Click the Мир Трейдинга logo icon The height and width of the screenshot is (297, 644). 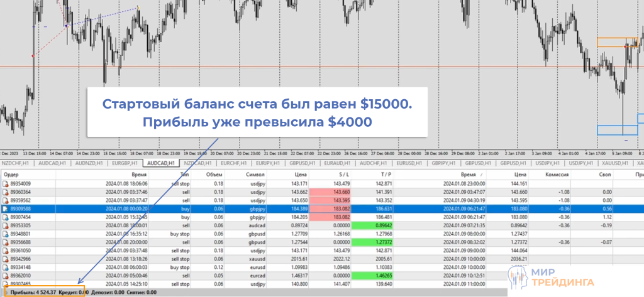517,274
